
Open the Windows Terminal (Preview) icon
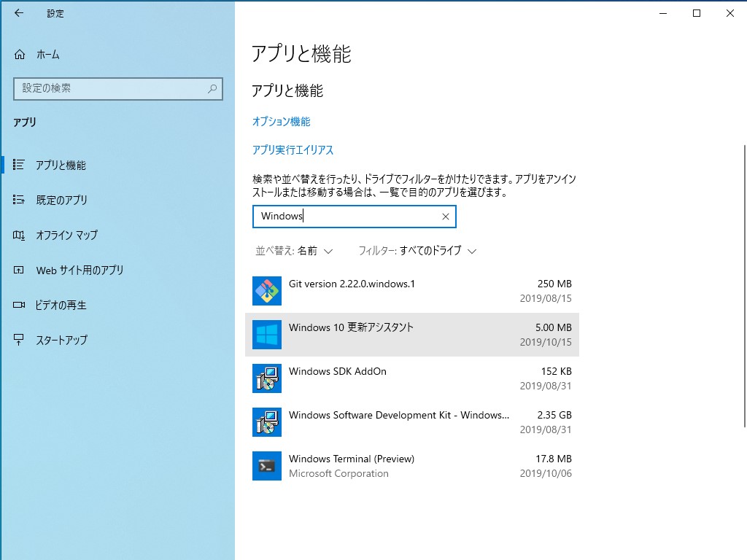coord(266,466)
